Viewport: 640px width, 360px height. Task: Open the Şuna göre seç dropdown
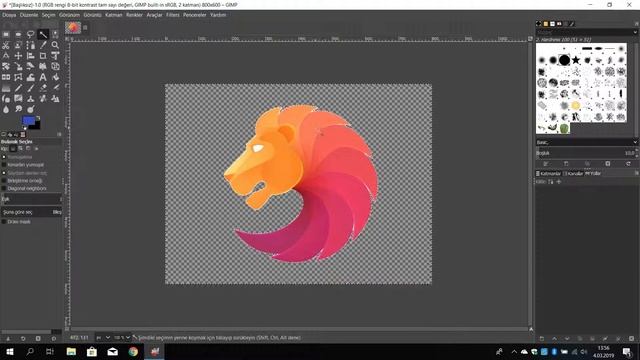(31, 212)
